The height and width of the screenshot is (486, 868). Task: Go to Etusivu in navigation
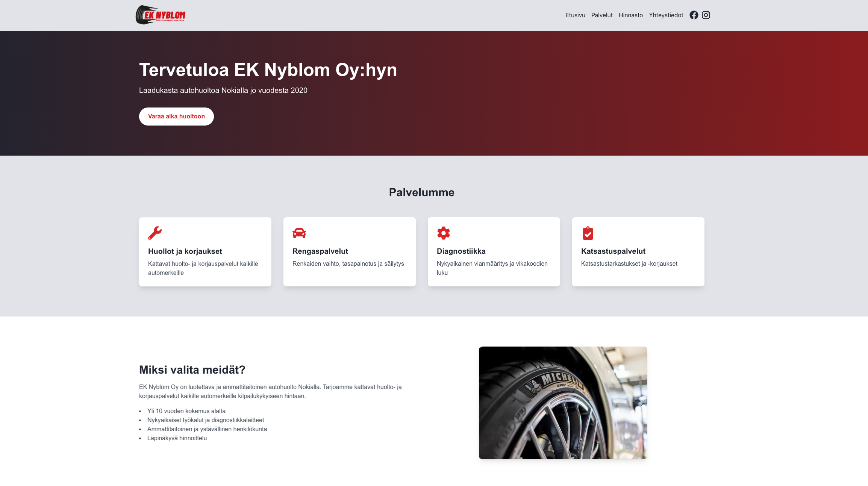[x=575, y=15]
